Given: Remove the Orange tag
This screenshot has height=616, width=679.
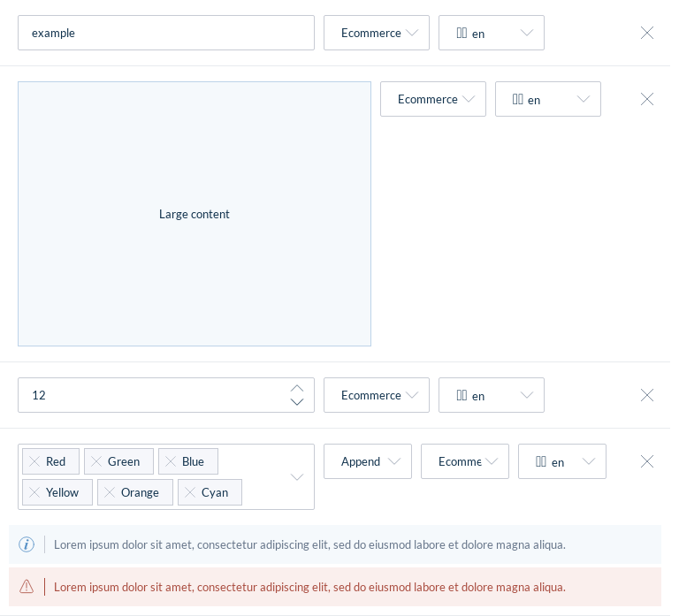Looking at the screenshot, I should pos(110,492).
